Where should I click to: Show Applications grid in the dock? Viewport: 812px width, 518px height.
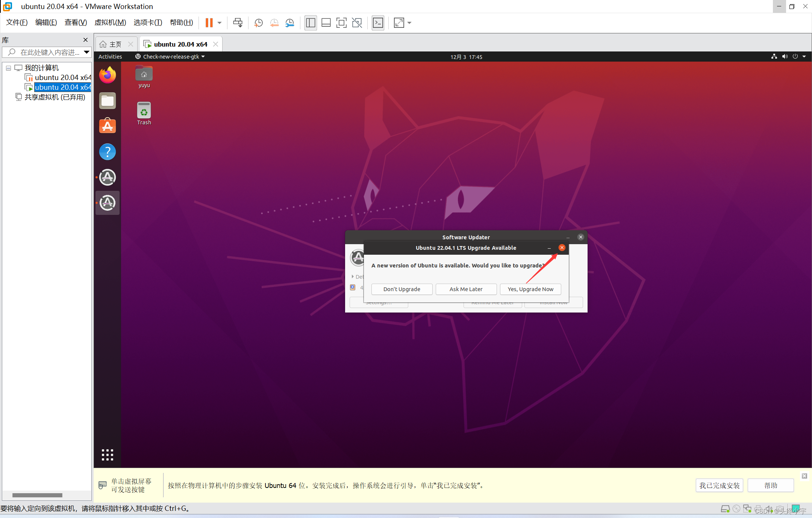click(x=108, y=455)
